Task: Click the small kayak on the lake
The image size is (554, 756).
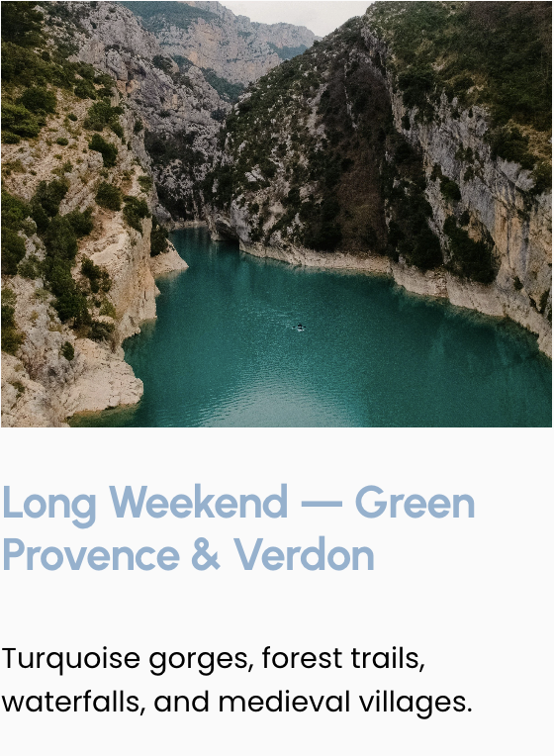Action: (300, 328)
